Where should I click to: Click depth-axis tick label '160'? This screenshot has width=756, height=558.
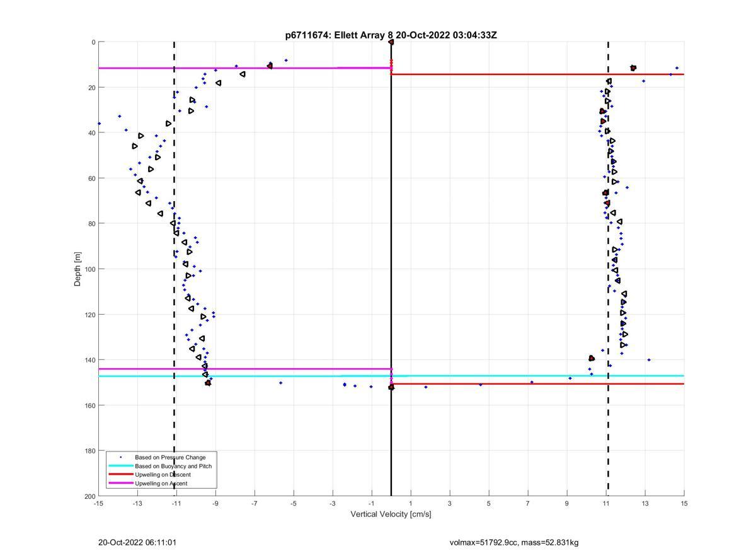click(89, 405)
